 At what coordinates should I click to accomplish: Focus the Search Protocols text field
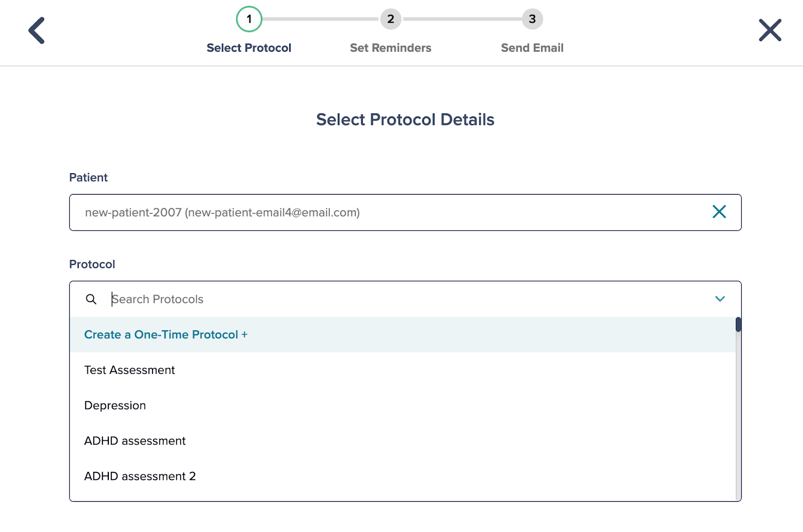407,299
